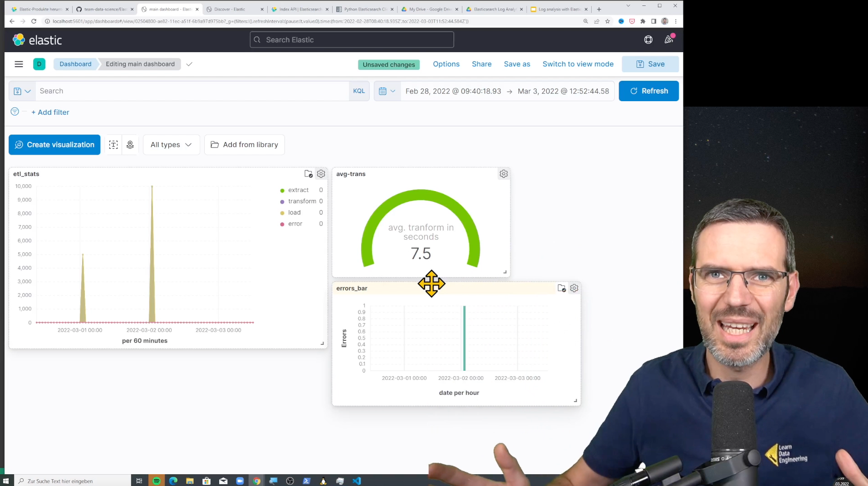Open the Elastic navigation hamburger menu

pyautogui.click(x=19, y=64)
